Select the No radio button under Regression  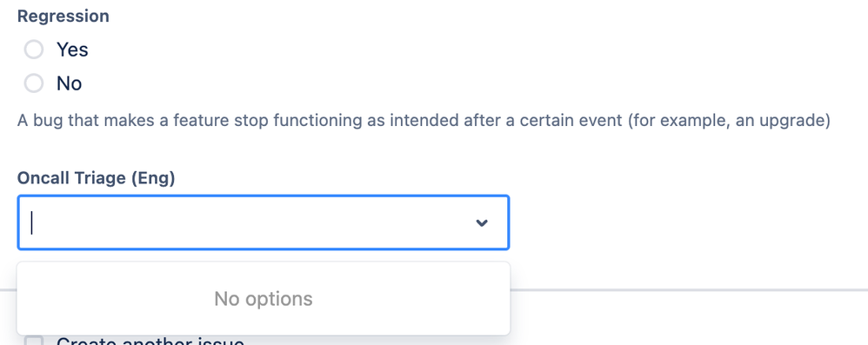[34, 83]
